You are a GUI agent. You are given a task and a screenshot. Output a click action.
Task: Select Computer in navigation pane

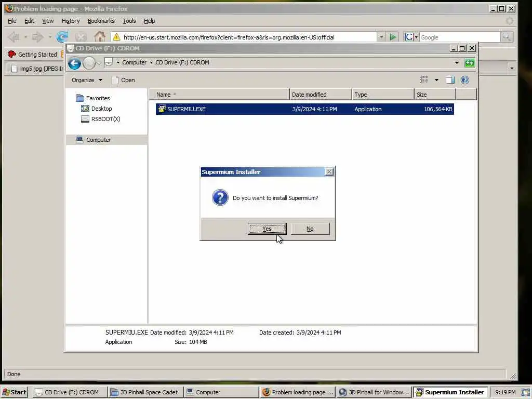(x=107, y=140)
